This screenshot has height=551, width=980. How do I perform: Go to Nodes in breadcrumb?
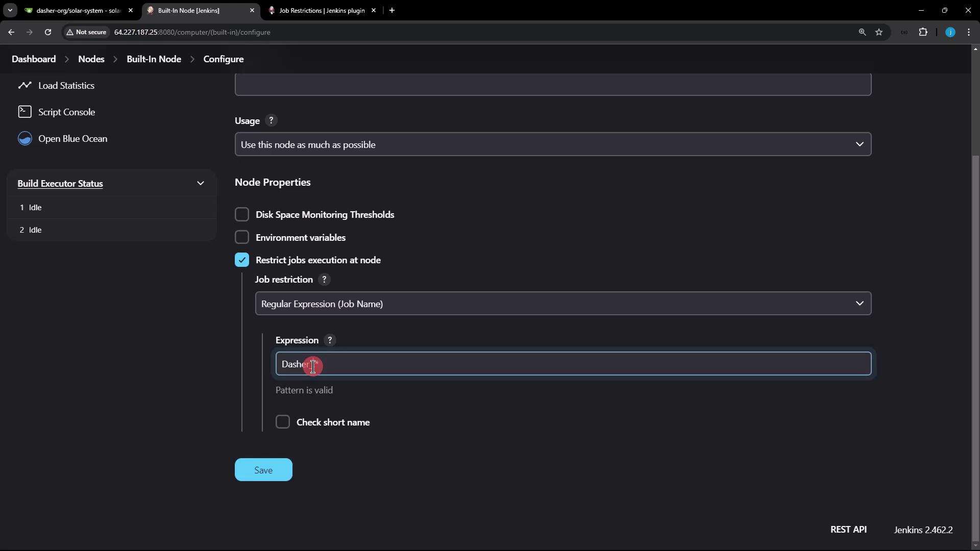91,59
